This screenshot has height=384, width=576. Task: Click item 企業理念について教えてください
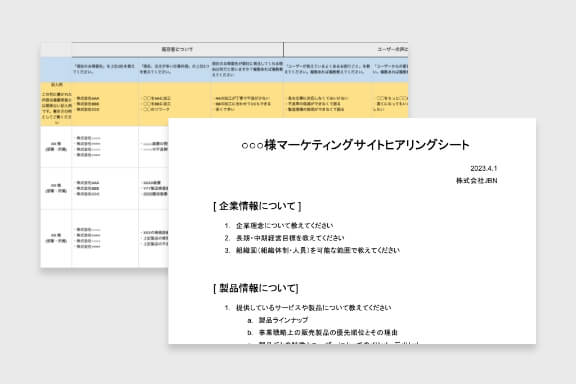(x=285, y=226)
